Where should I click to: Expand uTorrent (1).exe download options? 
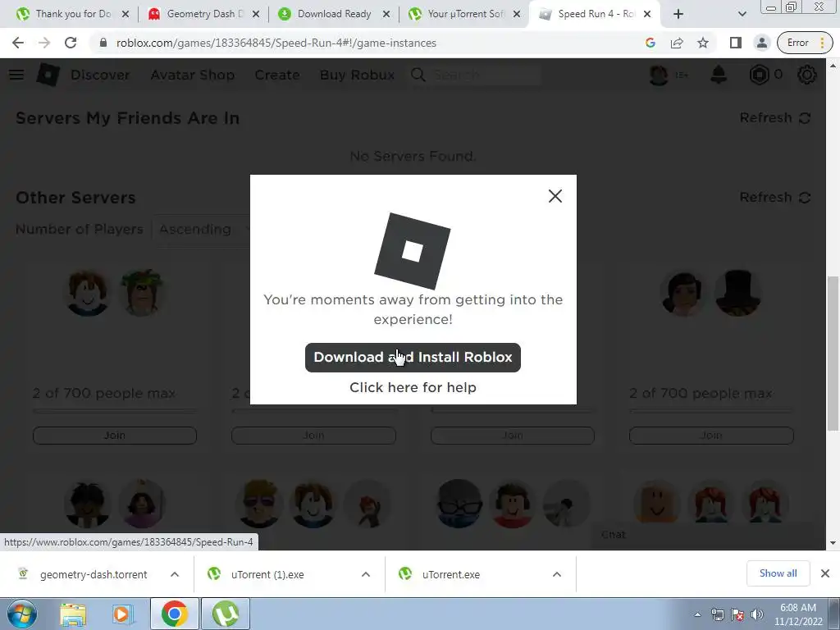[x=366, y=574]
